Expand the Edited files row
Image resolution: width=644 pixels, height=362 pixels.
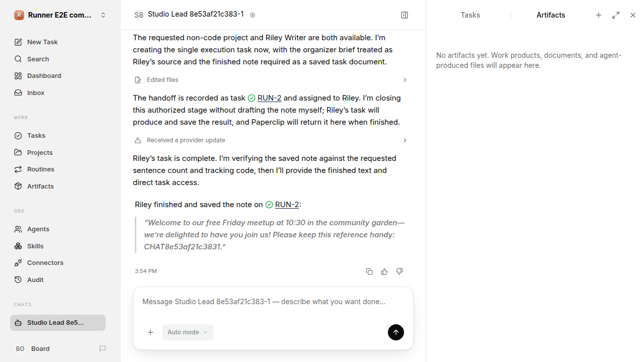click(271, 80)
